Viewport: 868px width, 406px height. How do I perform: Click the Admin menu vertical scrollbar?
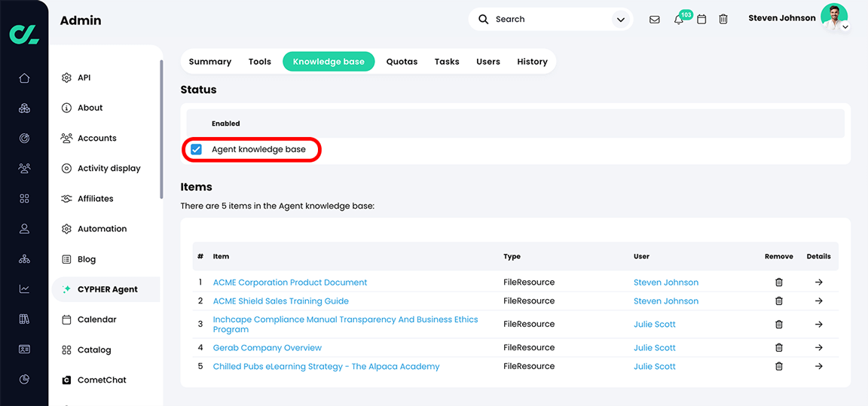click(x=161, y=129)
